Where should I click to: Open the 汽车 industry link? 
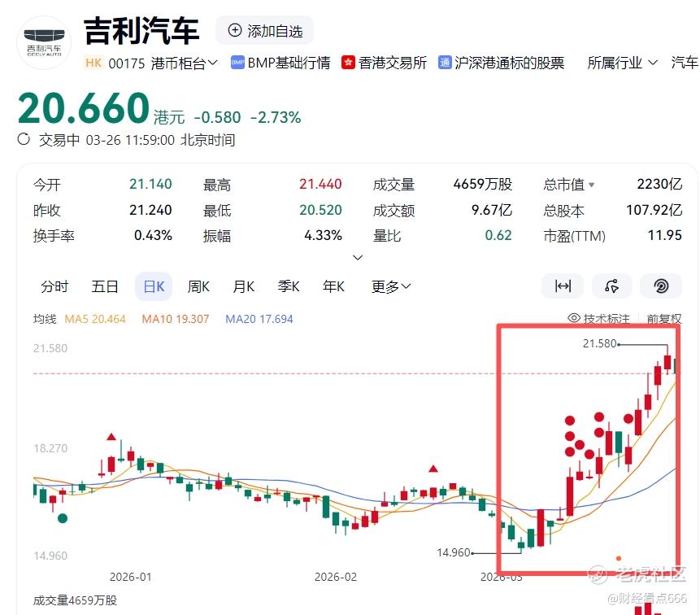click(685, 63)
